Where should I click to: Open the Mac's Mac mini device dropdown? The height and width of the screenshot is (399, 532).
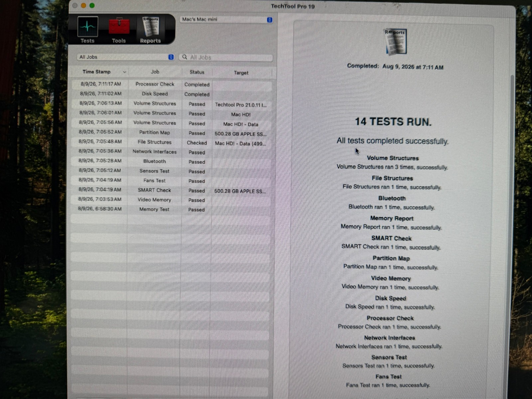coord(226,20)
